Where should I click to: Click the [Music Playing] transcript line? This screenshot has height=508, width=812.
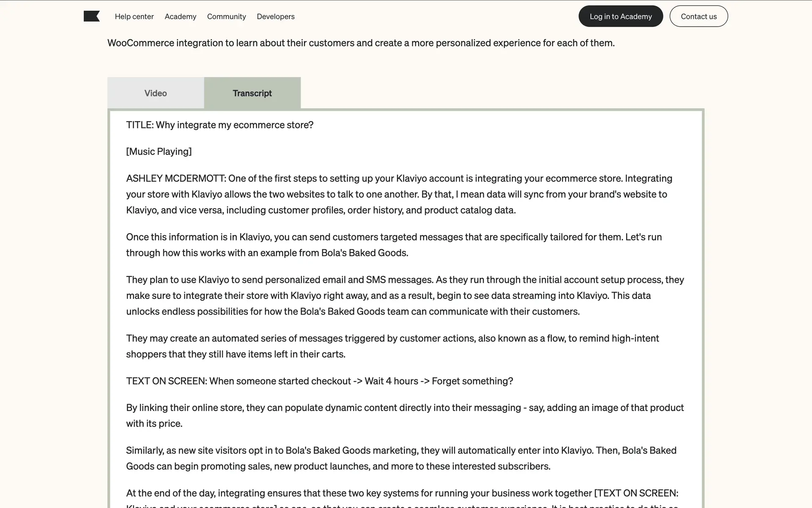159,152
